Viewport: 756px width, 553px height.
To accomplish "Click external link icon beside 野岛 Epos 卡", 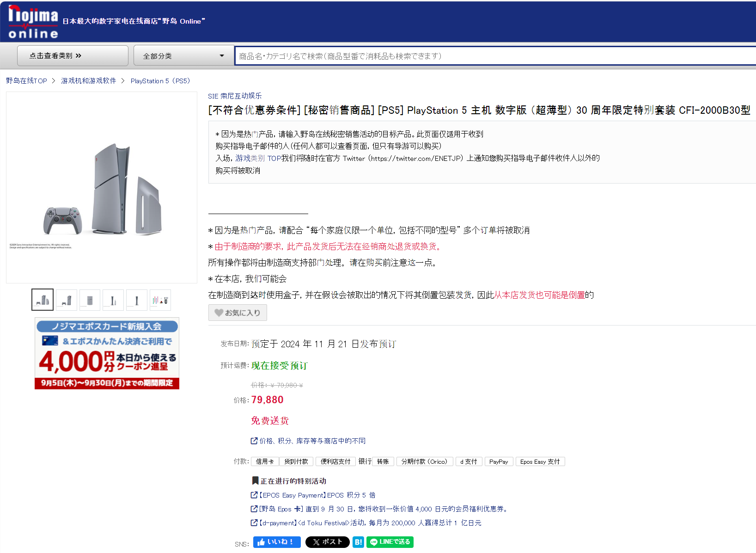I will (254, 509).
